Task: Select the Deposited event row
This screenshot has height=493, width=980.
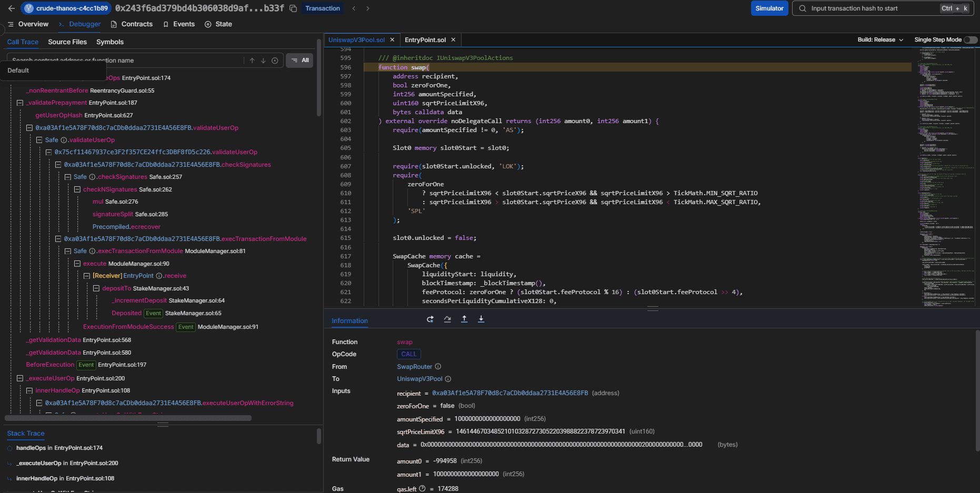Action: 166,313
